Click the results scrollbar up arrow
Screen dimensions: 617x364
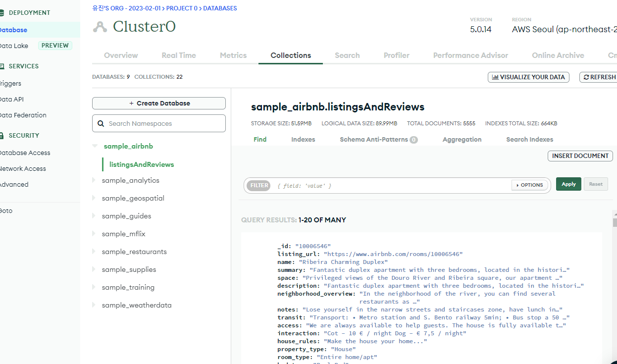coord(615,214)
